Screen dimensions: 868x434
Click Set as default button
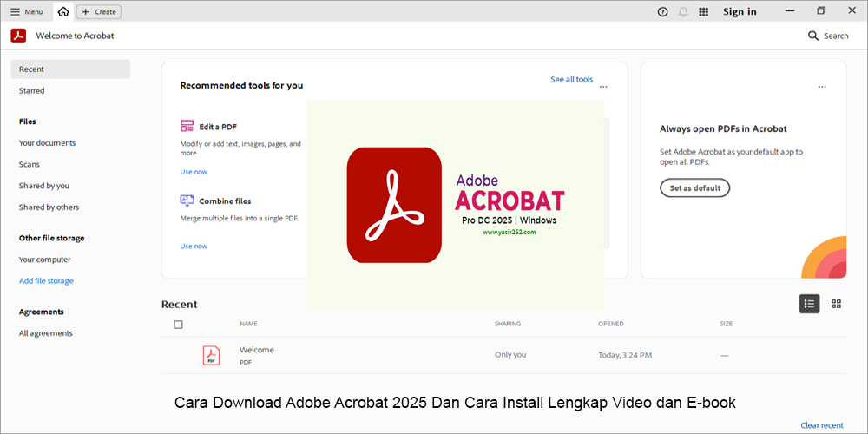click(694, 187)
